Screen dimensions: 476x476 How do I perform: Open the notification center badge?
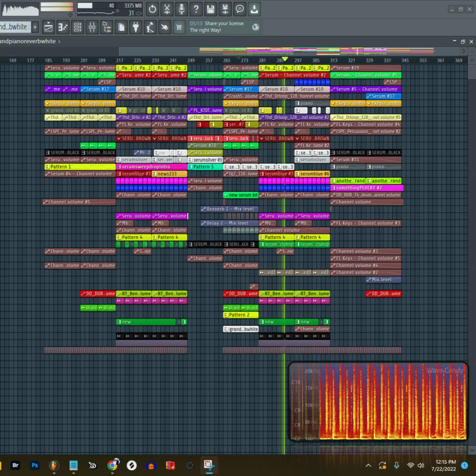tap(465, 465)
